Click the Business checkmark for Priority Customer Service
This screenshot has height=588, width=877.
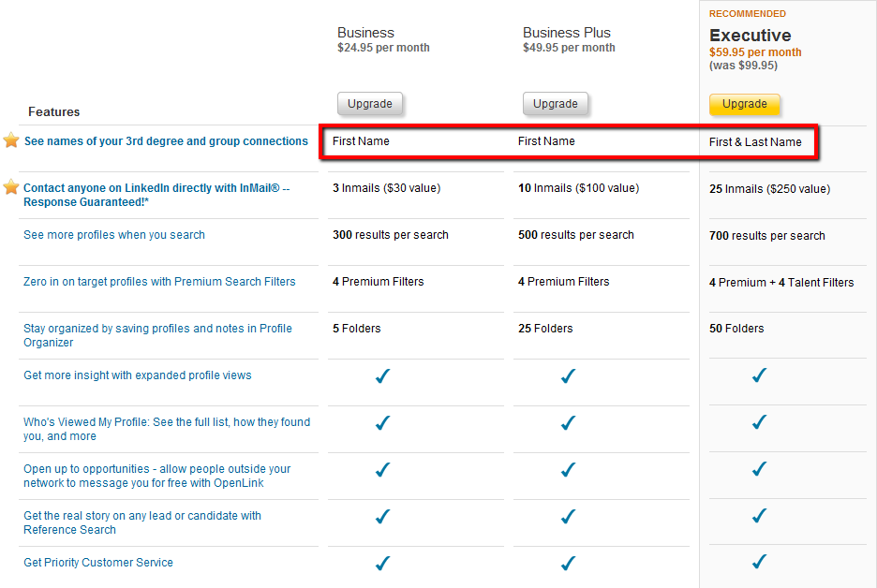(382, 564)
